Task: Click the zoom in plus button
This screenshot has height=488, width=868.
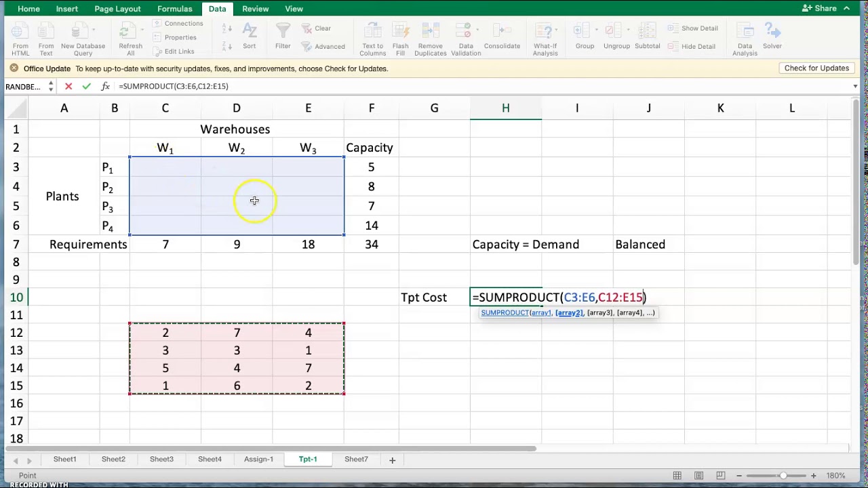Action: (813, 476)
